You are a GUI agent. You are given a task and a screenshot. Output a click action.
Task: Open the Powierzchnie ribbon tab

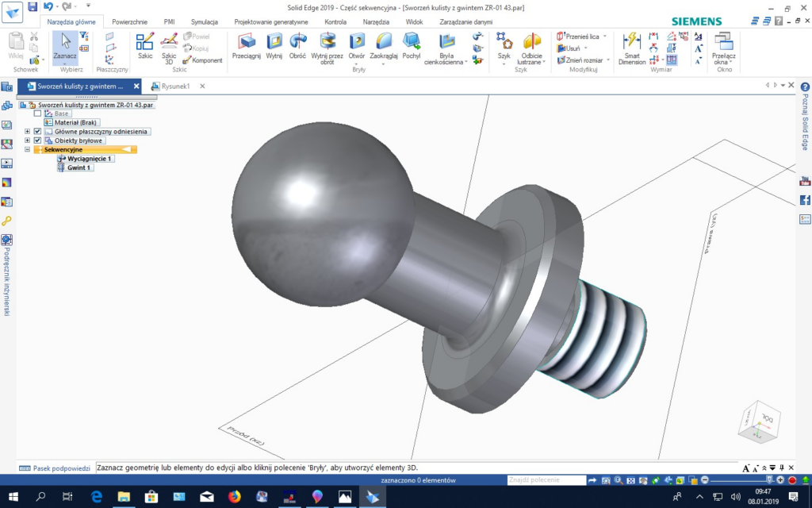coord(129,21)
